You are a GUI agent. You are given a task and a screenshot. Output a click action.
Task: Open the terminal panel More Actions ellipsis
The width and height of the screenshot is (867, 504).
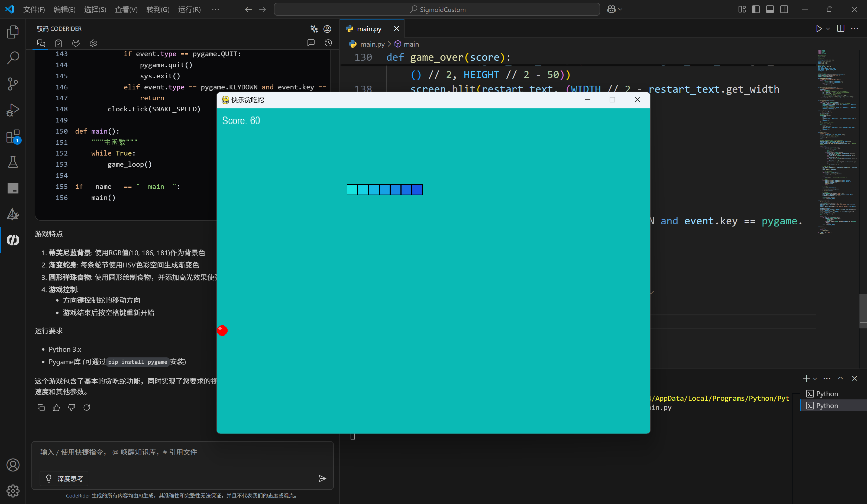(827, 378)
